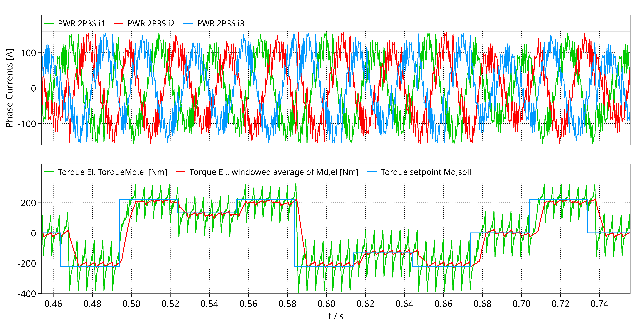Click the red line sample for PWR 2P3S i2

point(118,23)
